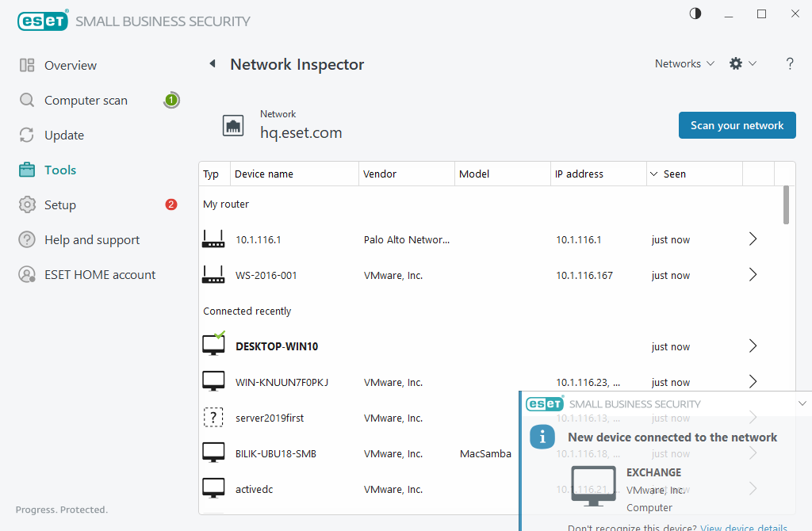Expand details for WIN-KNUUN7F0PKJ
Image resolution: width=812 pixels, height=531 pixels.
coord(753,382)
